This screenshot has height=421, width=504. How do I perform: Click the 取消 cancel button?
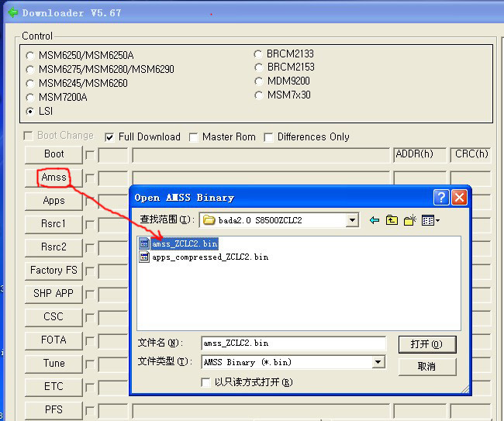(427, 367)
